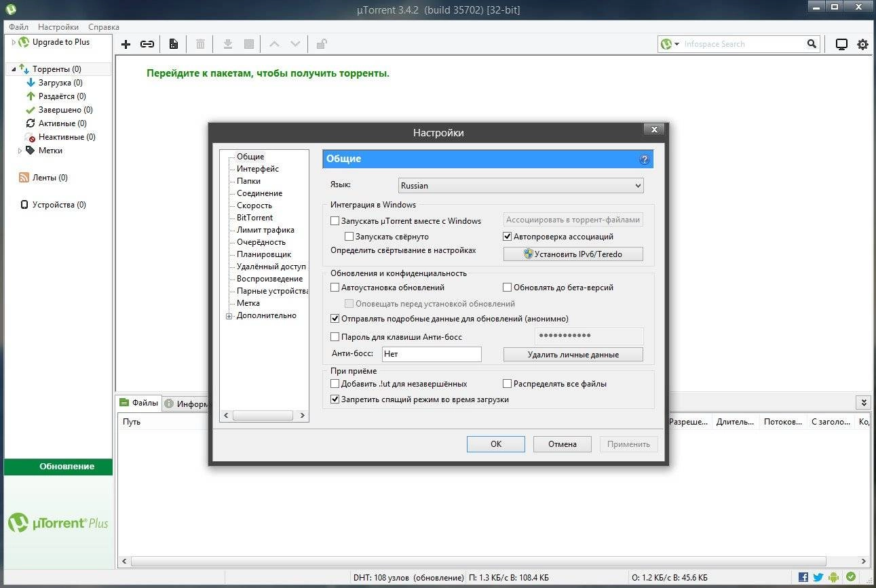Click the Stop torrent square icon
This screenshot has height=588, width=876.
pyautogui.click(x=249, y=44)
